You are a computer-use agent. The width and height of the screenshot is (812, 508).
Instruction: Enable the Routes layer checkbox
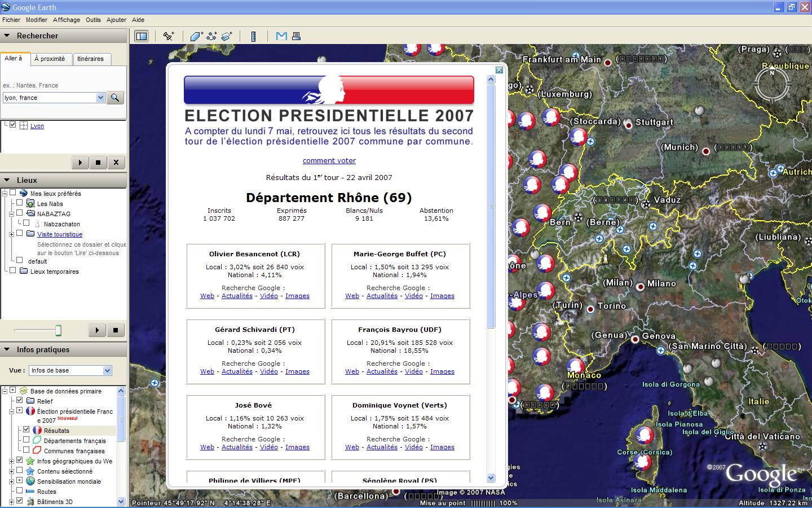pos(19,491)
